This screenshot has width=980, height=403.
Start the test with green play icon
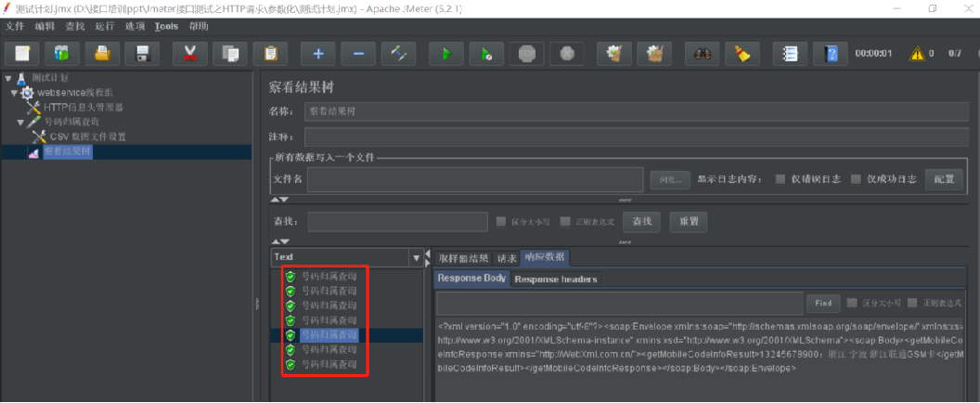[446, 54]
